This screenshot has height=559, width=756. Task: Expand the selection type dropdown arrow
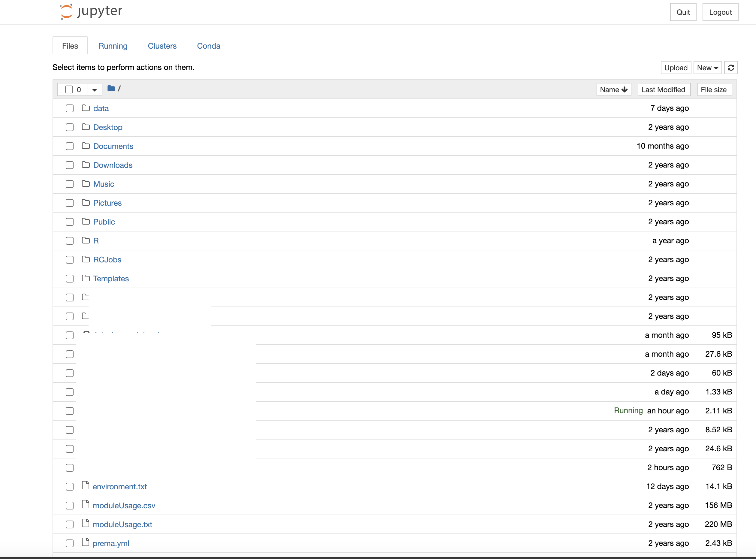[x=94, y=90]
